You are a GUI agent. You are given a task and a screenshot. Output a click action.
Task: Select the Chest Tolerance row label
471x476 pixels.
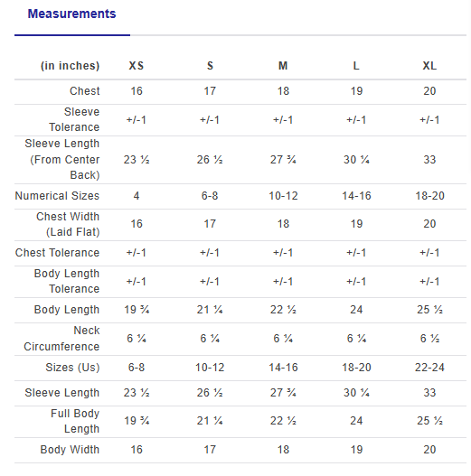click(x=57, y=253)
